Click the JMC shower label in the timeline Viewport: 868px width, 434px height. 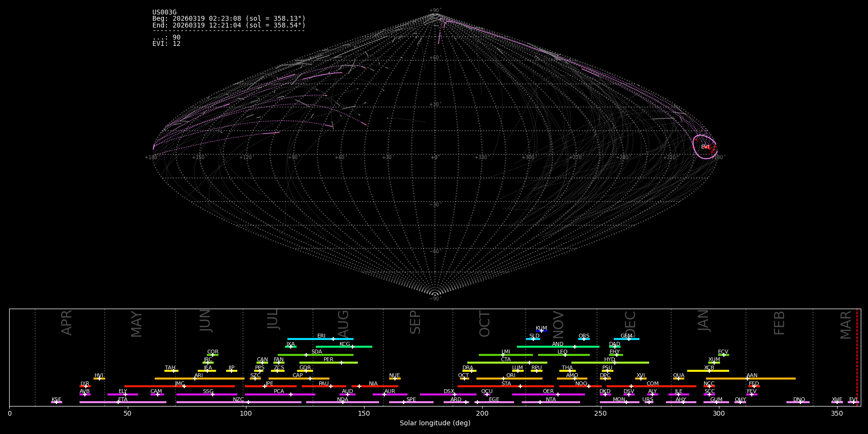(x=180, y=384)
